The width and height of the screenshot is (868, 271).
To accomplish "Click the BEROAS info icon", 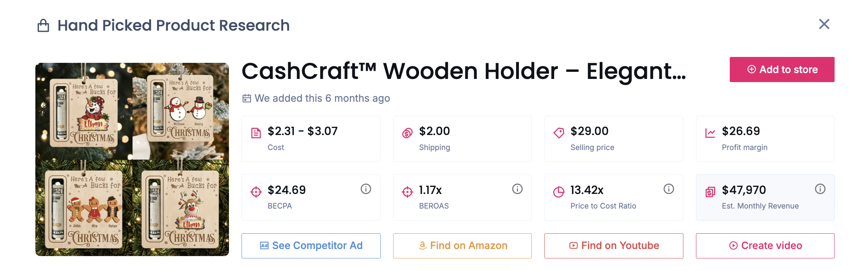I will (517, 189).
